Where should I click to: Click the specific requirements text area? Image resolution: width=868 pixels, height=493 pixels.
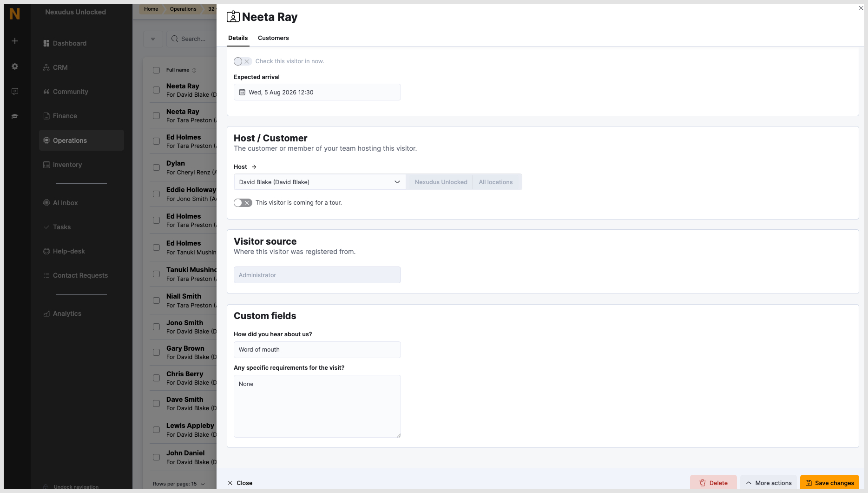[x=317, y=406]
